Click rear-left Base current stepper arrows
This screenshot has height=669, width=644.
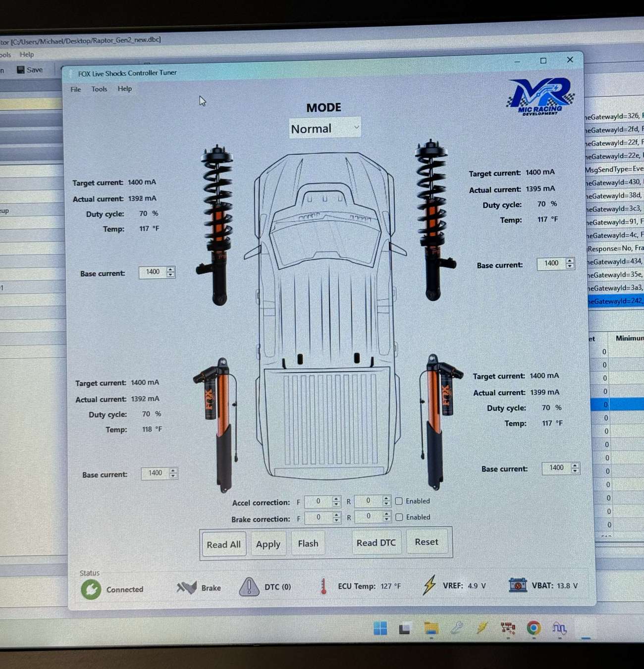pos(173,473)
